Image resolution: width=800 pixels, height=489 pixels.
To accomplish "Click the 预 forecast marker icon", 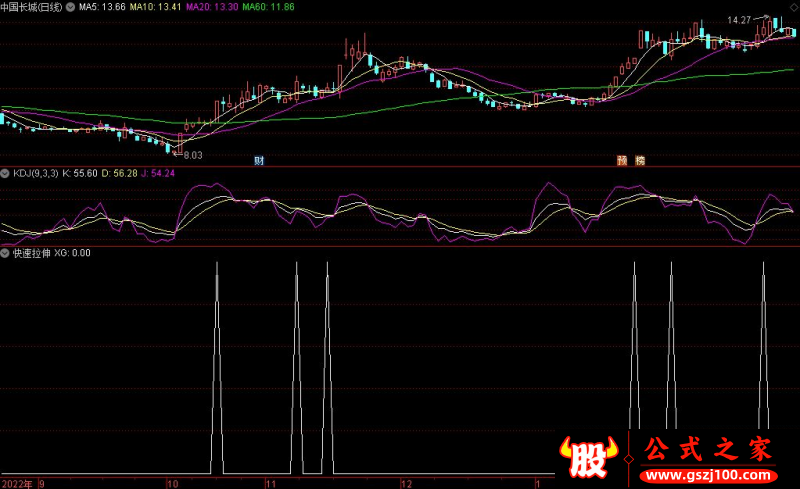I will (621, 160).
